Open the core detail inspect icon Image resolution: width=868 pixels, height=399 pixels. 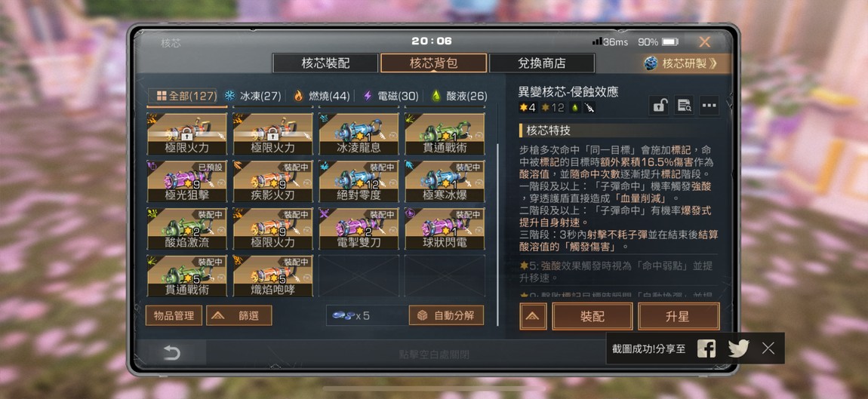685,105
